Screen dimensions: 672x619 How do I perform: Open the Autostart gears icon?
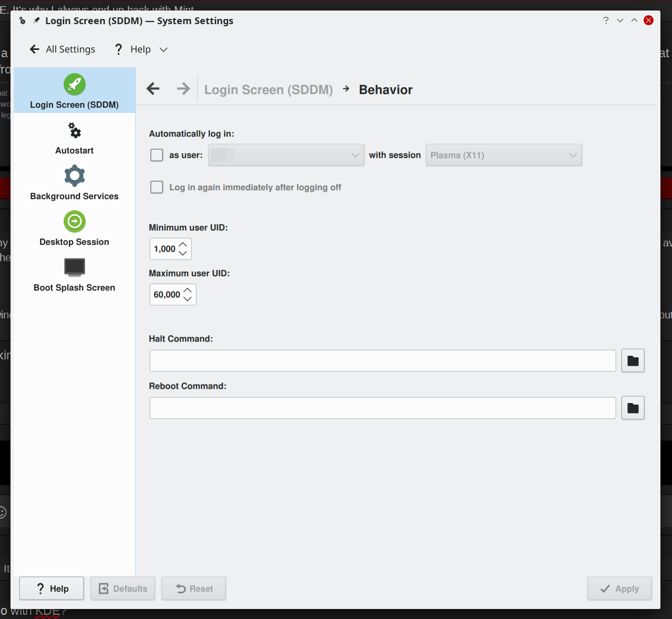point(75,130)
